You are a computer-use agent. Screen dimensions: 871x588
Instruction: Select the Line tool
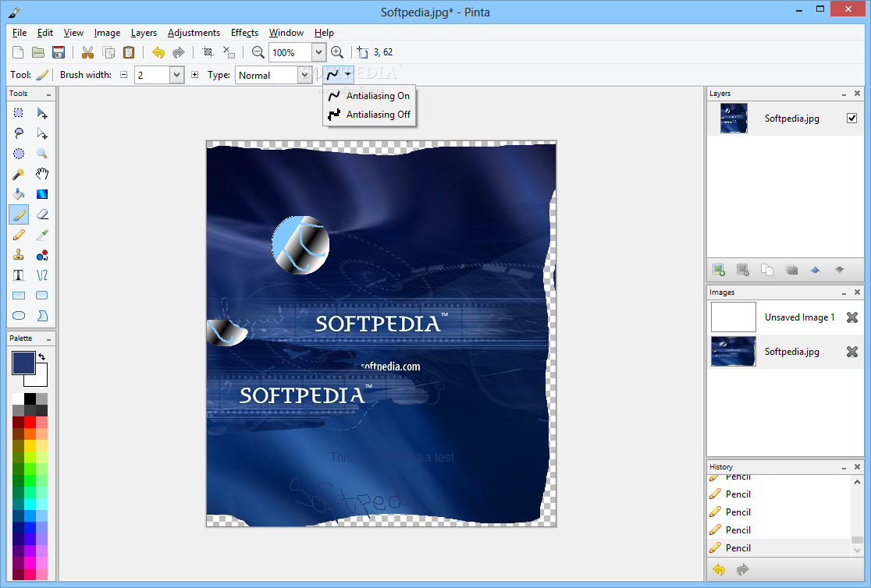tap(41, 275)
